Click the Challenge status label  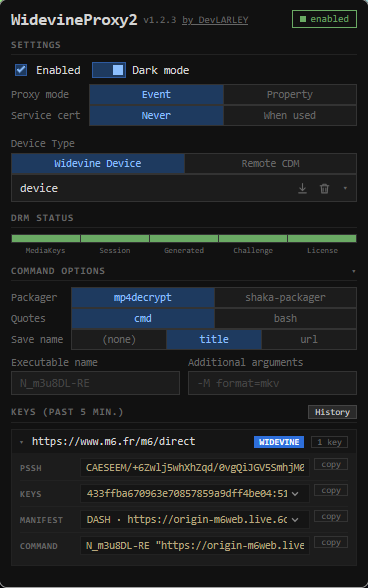click(x=253, y=250)
